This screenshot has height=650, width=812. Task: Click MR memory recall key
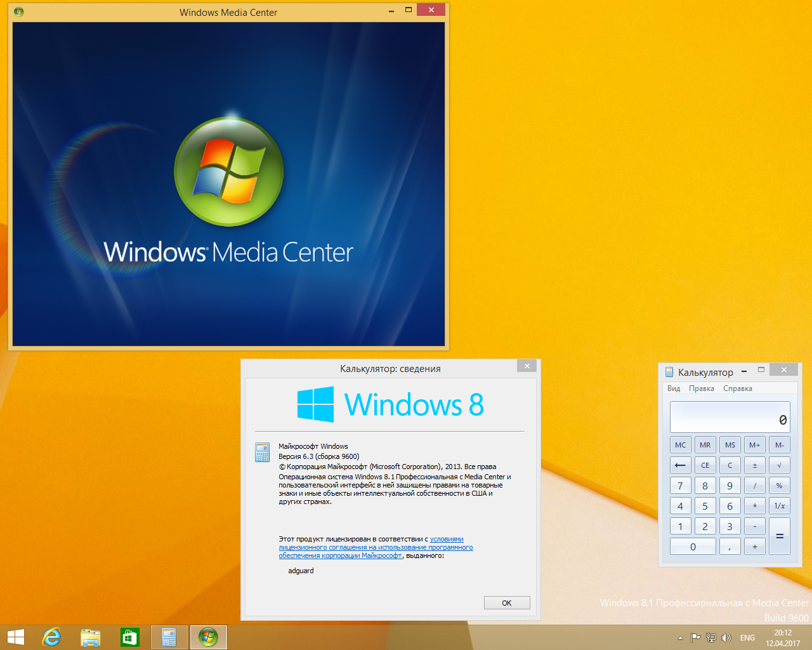pos(705,445)
